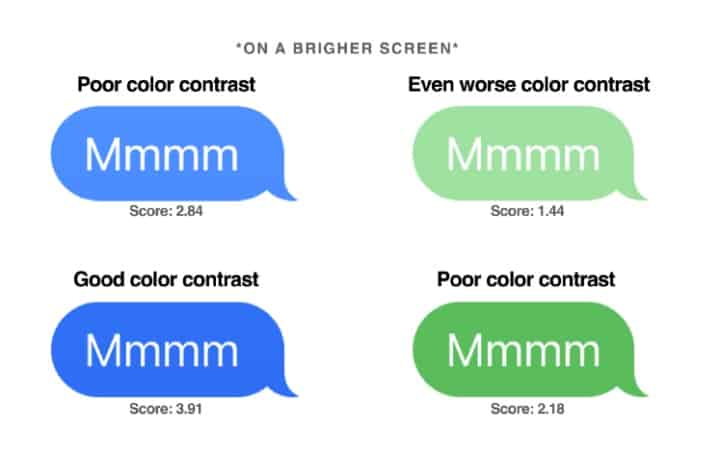
Task: Click the tail of the dark green bubble
Action: tap(636, 390)
